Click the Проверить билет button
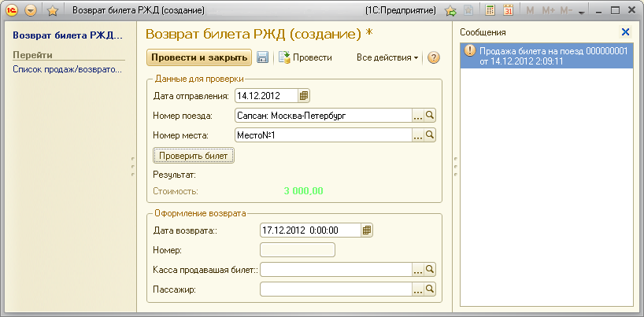This screenshot has width=644, height=317. [193, 156]
